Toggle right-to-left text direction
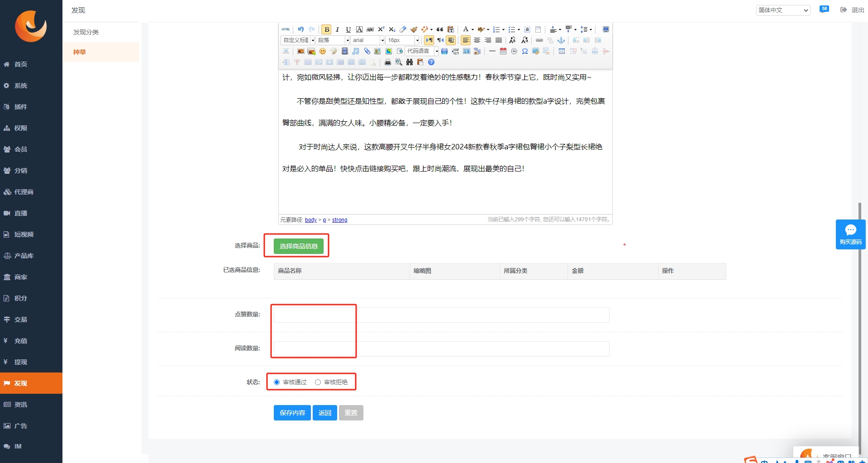Viewport: 868px width, 463px height. (440, 40)
